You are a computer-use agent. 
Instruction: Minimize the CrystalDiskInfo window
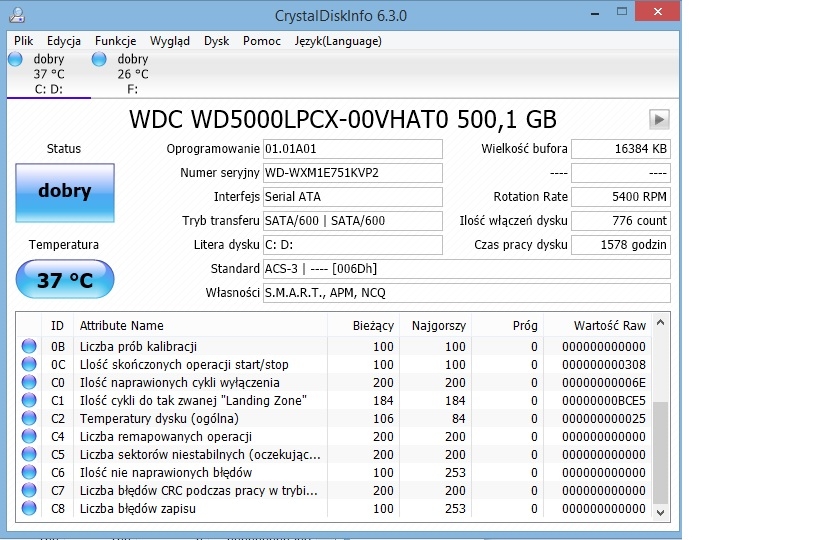[x=594, y=14]
